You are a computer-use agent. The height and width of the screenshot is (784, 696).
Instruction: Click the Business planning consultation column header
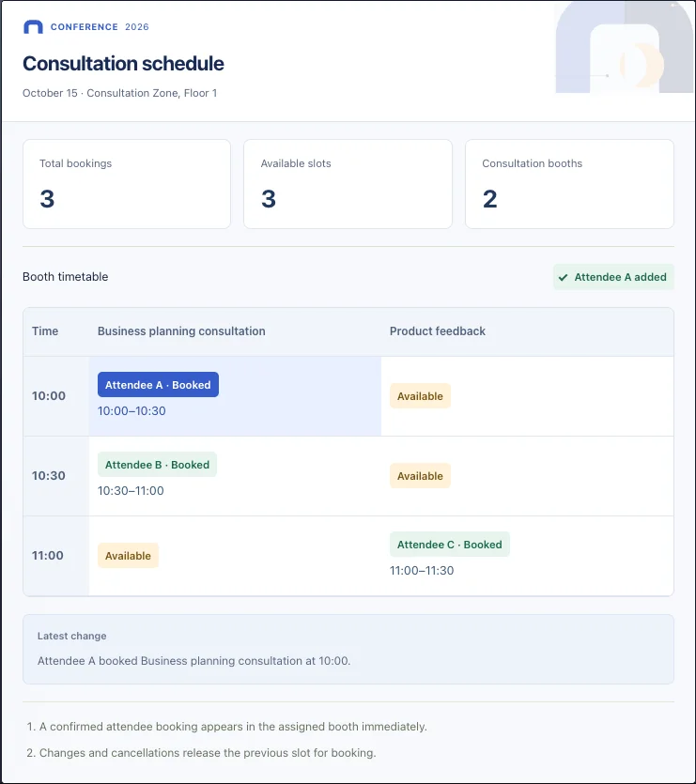181,331
